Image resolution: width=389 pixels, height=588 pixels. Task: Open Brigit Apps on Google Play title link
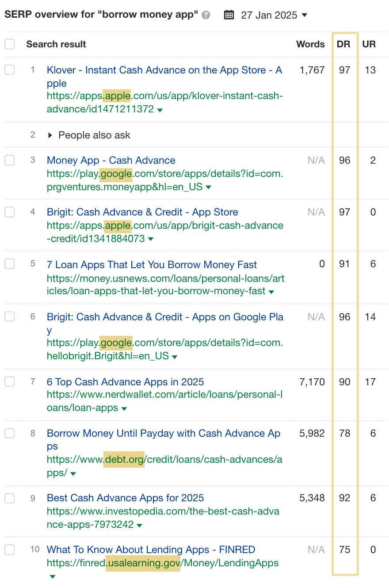[165, 323]
